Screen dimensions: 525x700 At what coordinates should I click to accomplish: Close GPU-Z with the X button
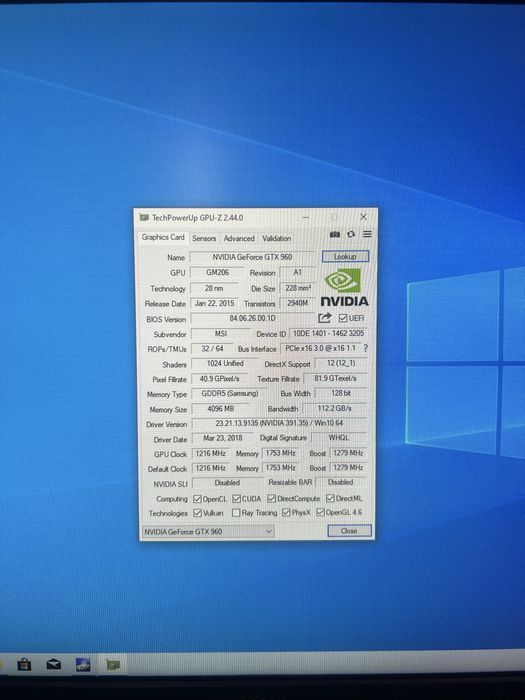click(363, 217)
